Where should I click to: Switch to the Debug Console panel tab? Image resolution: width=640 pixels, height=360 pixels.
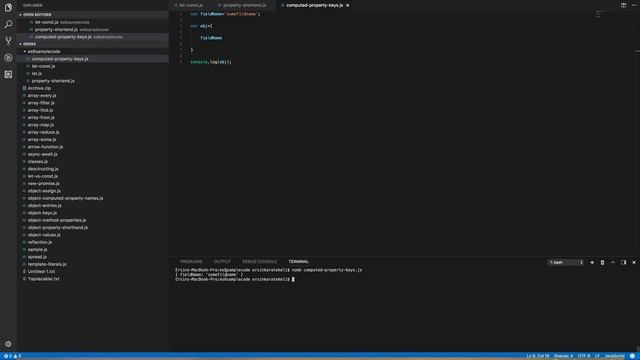point(259,262)
